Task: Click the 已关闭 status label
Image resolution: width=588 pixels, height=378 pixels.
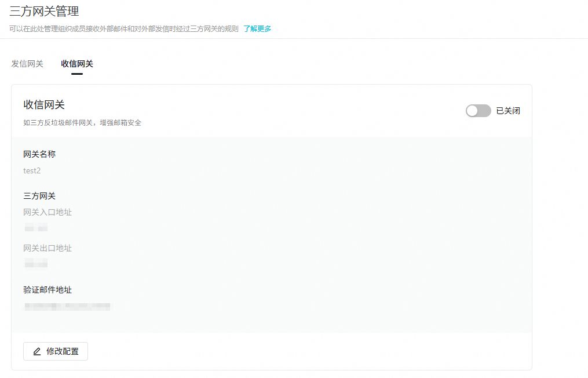Action: pyautogui.click(x=508, y=111)
